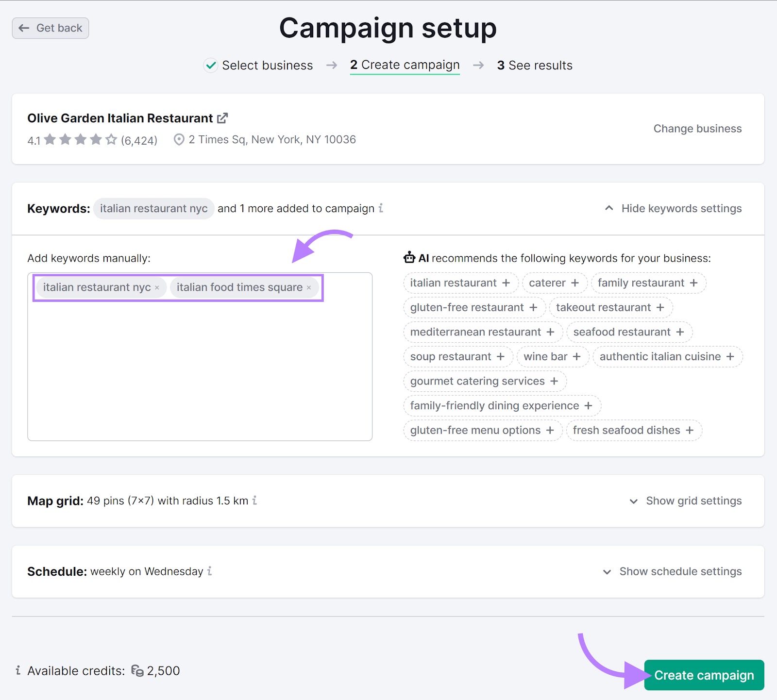Click 'weekly on Wednesday' schedule text

click(147, 572)
